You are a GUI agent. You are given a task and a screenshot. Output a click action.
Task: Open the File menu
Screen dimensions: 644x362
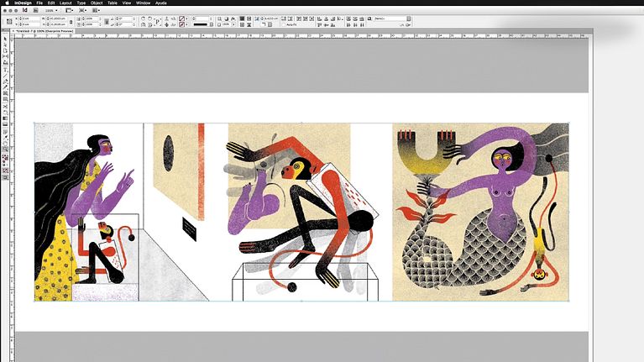pyautogui.click(x=39, y=3)
